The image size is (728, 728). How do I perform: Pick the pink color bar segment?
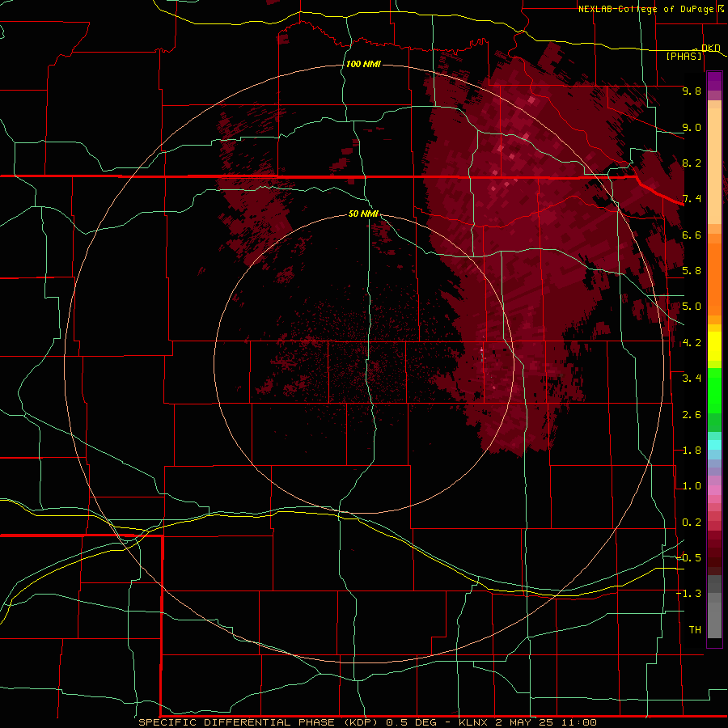(714, 490)
